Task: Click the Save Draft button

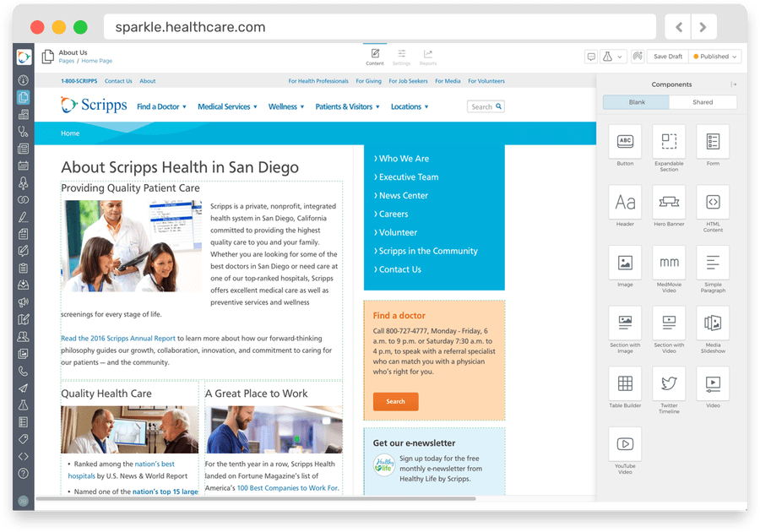Action: click(668, 57)
